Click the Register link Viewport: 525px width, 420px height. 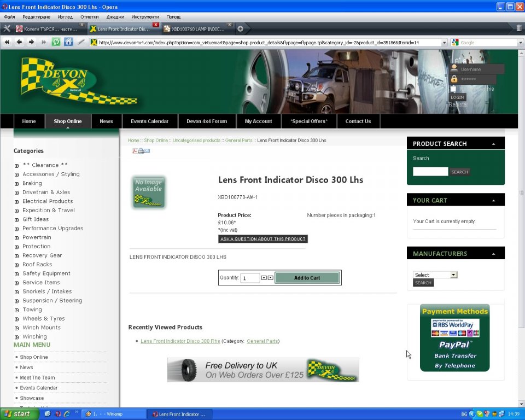click(458, 104)
